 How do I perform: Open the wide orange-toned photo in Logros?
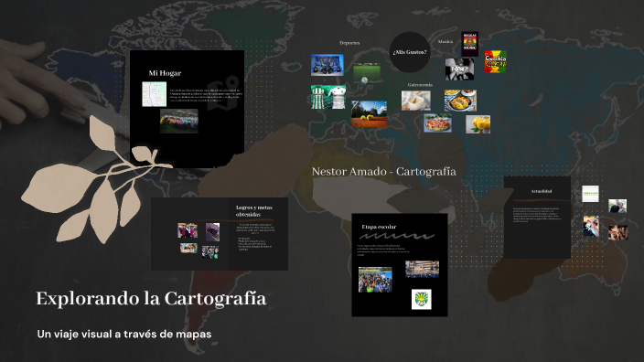coord(188,248)
